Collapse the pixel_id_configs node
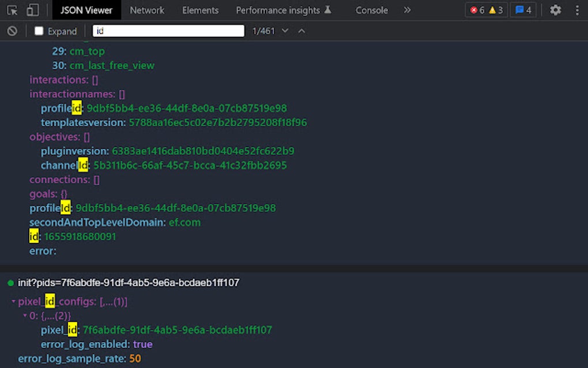Viewport: 588px width, 368px height. (13, 302)
